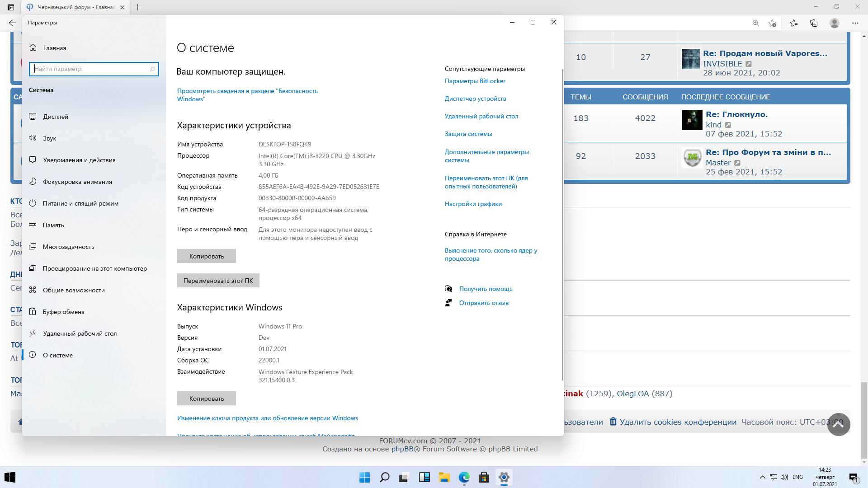
Task: Copy device specifications button
Action: click(206, 256)
